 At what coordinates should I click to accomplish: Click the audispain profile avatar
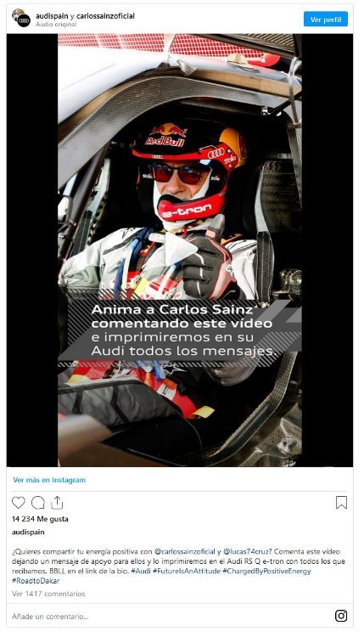(21, 19)
